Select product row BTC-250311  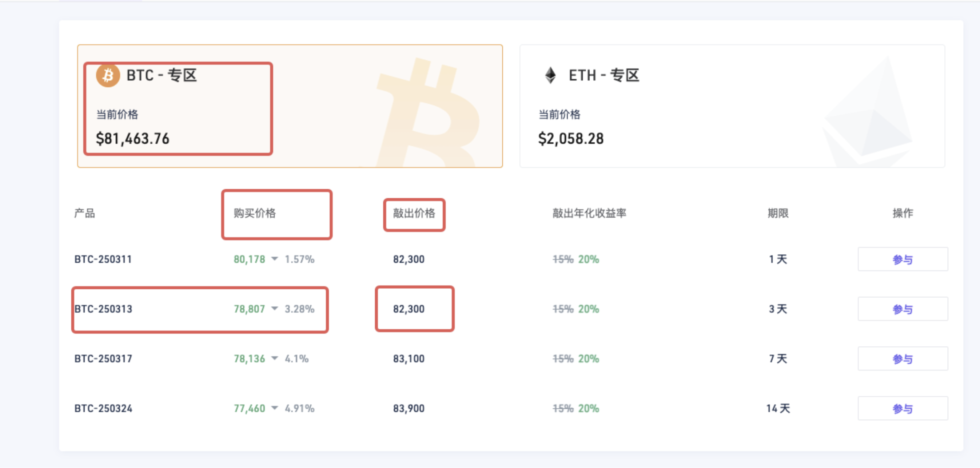tap(103, 259)
